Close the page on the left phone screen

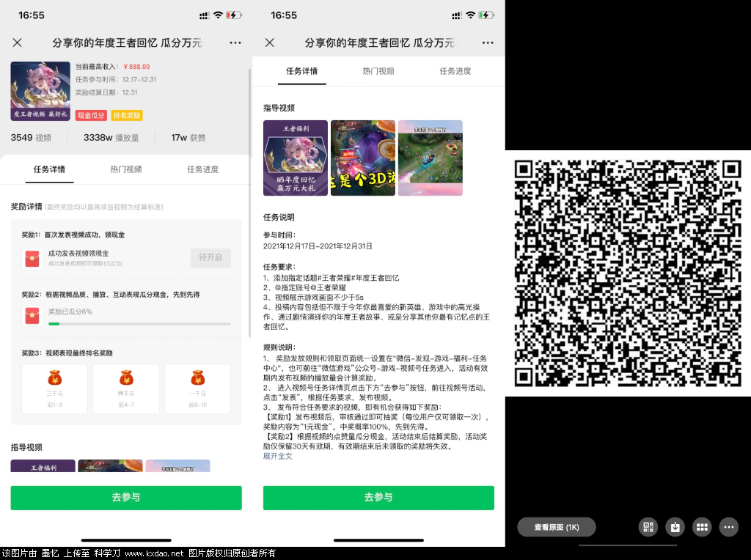(18, 43)
